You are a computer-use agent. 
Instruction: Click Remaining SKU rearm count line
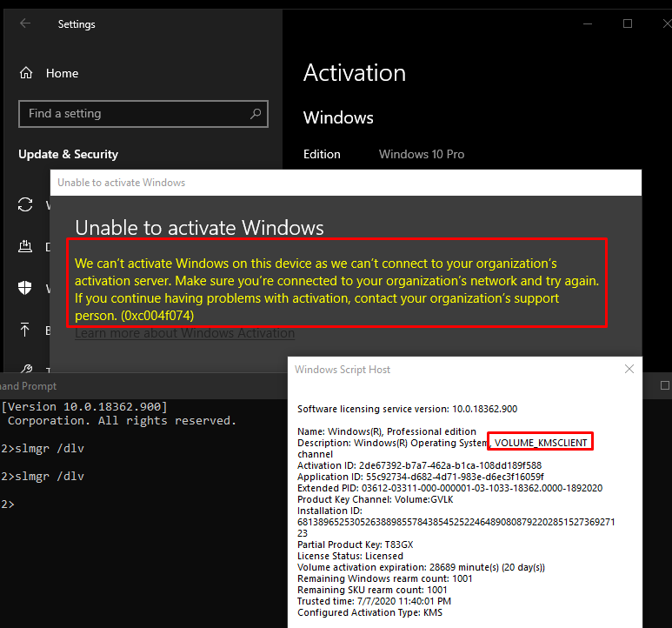pos(372,590)
